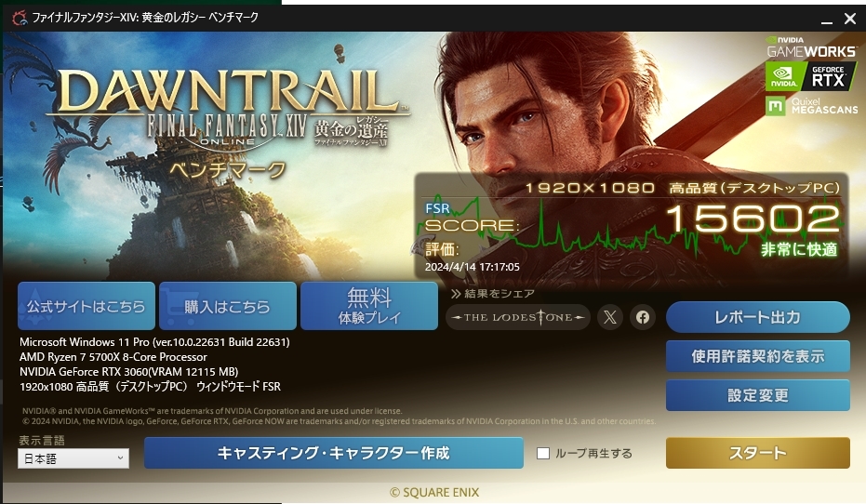Screen dimensions: 866x504
Task: Expand language list via dropdown arrow
Action: click(x=120, y=458)
